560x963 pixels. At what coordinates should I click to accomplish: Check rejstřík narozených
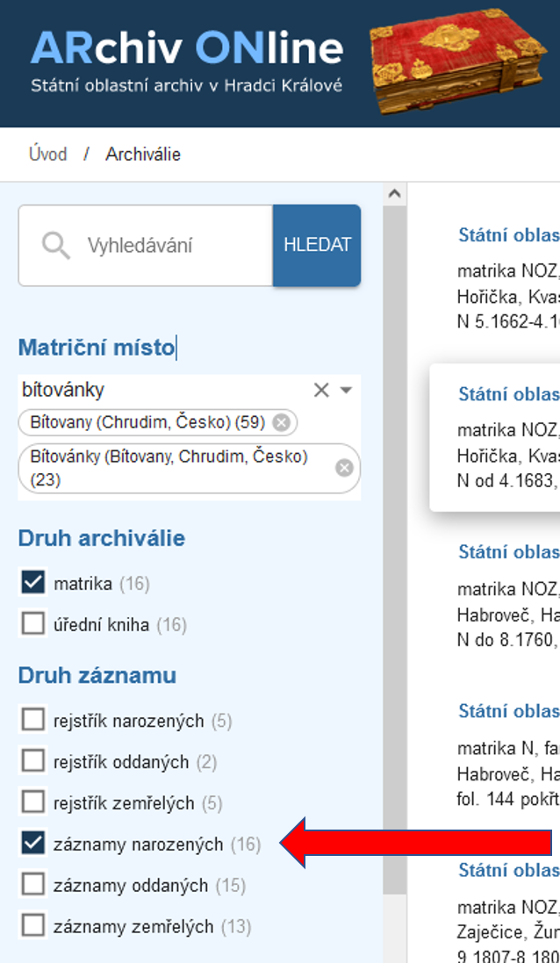point(34,721)
